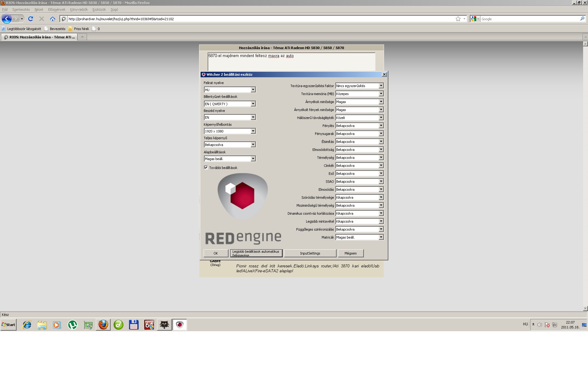The width and height of the screenshot is (588, 368).
Task: Go to Firefox home page icon
Action: [x=53, y=19]
